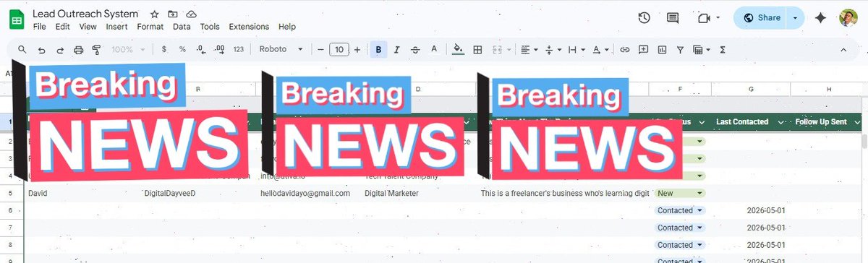
Task: Toggle bold formatting
Action: click(378, 50)
